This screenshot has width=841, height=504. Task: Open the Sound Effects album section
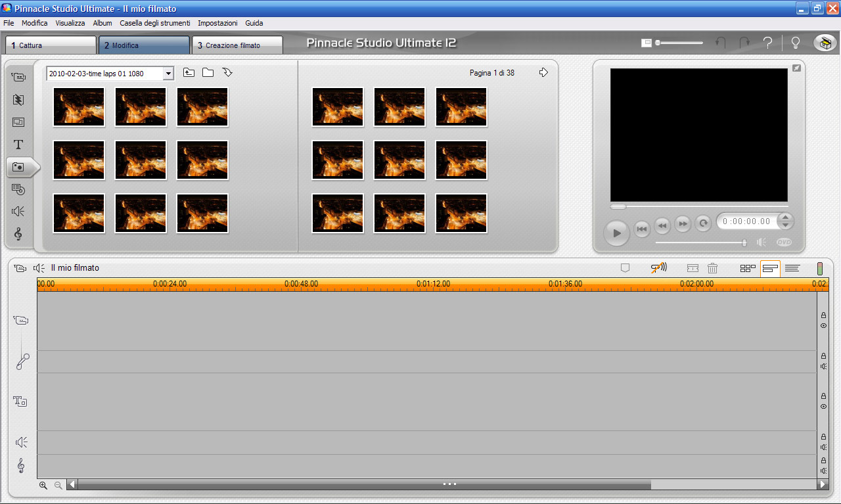(x=18, y=212)
